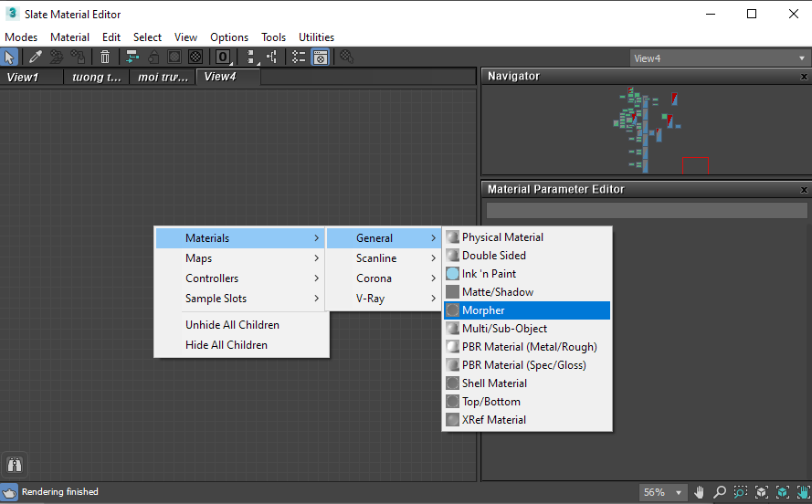Click Zoom Extents Selected cube icon
This screenshot has height=504, width=812.
tap(782, 492)
